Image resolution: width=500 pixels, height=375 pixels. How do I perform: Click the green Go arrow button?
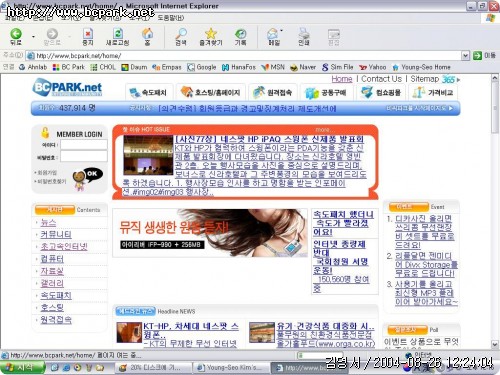pyautogui.click(x=478, y=55)
